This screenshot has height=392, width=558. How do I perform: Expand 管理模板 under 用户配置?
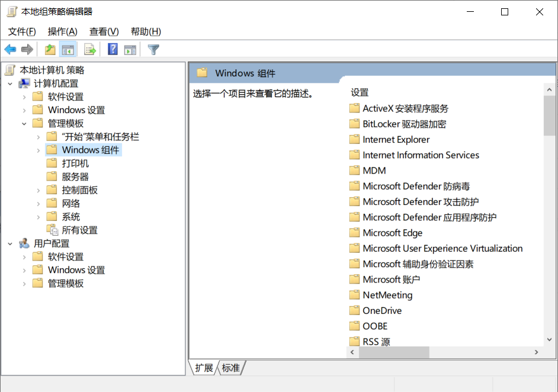[24, 284]
